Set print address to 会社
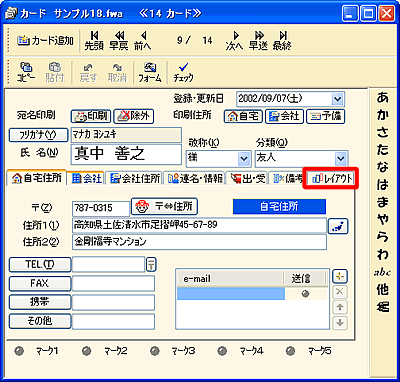This screenshot has width=400, height=382. (284, 116)
